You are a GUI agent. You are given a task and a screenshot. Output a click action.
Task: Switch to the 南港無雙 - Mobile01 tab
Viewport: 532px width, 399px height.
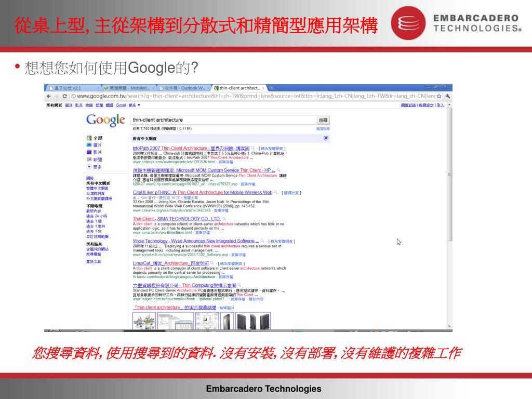click(x=129, y=88)
